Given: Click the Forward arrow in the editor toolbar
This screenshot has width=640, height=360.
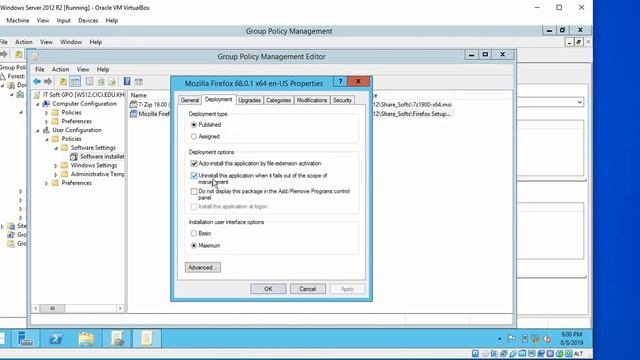Looking at the screenshot, I should pyautogui.click(x=48, y=82).
